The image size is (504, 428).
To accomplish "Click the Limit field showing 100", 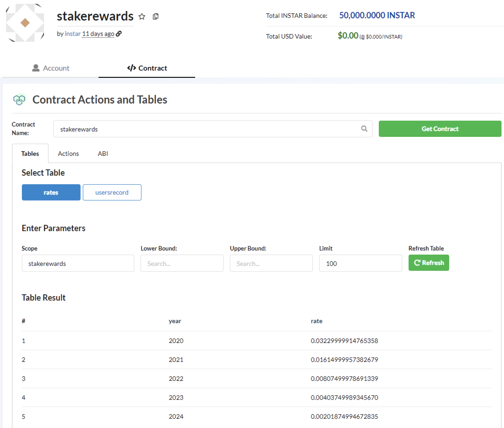I will tap(361, 263).
